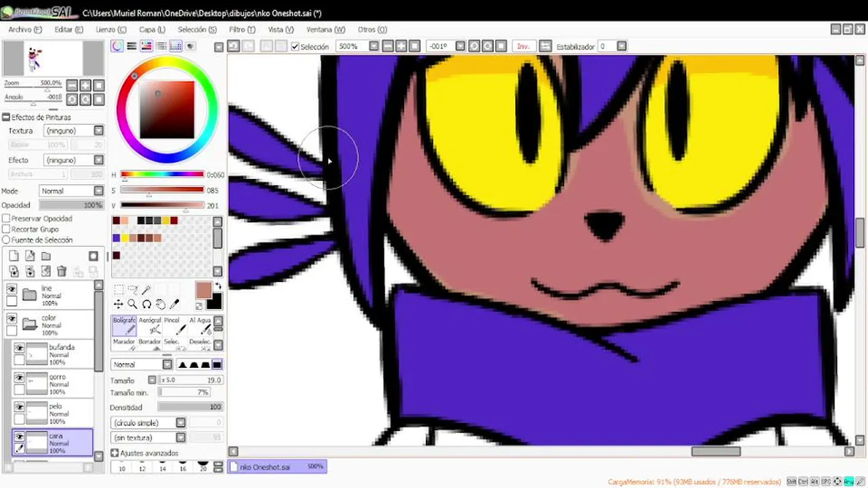Hide the line folder layer
This screenshot has height=488, width=868.
click(x=12, y=289)
